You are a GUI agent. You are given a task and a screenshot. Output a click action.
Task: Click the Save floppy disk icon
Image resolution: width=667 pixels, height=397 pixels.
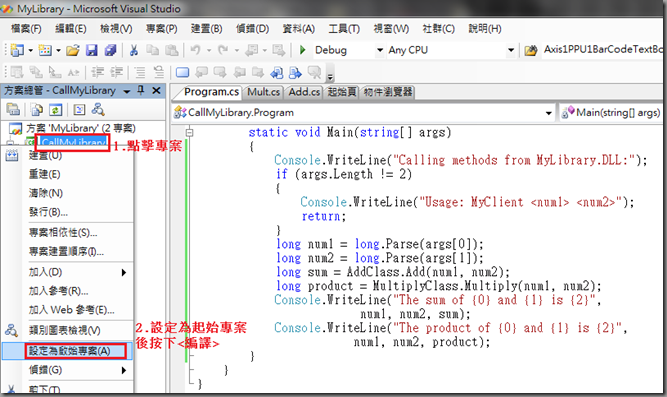coord(91,50)
